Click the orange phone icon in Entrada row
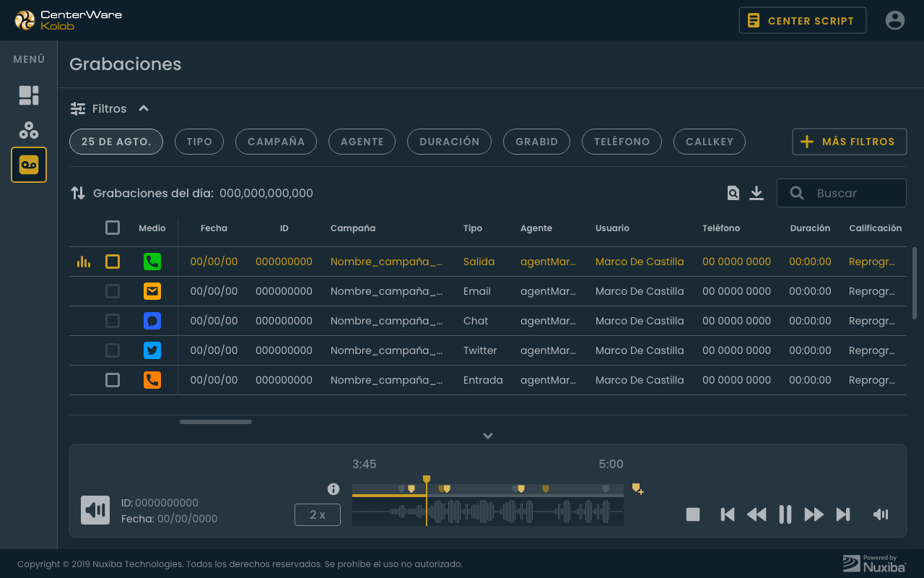 152,380
